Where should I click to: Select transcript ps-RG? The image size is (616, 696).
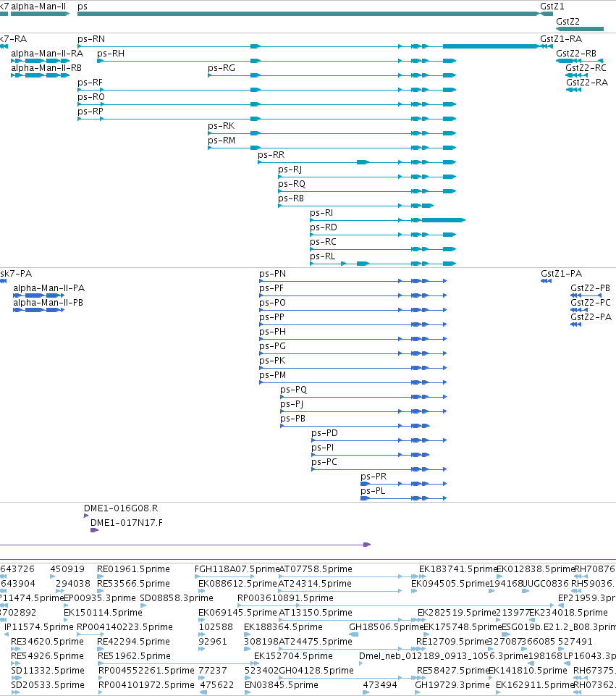[221, 68]
